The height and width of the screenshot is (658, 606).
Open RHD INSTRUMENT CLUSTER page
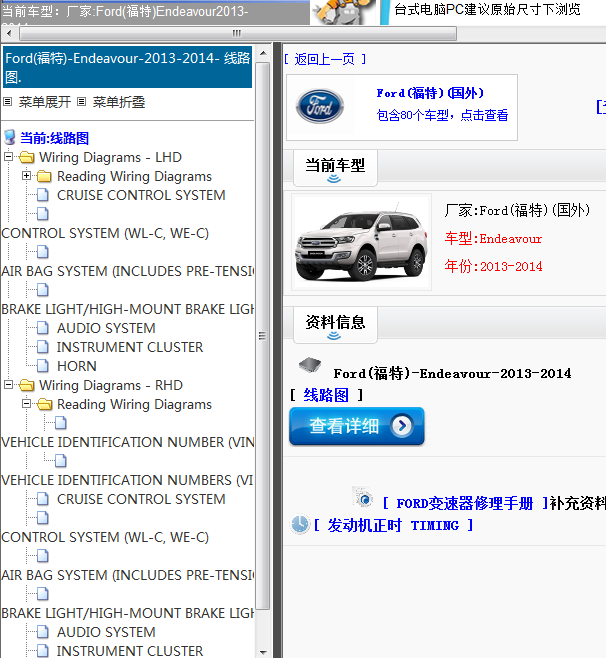130,651
